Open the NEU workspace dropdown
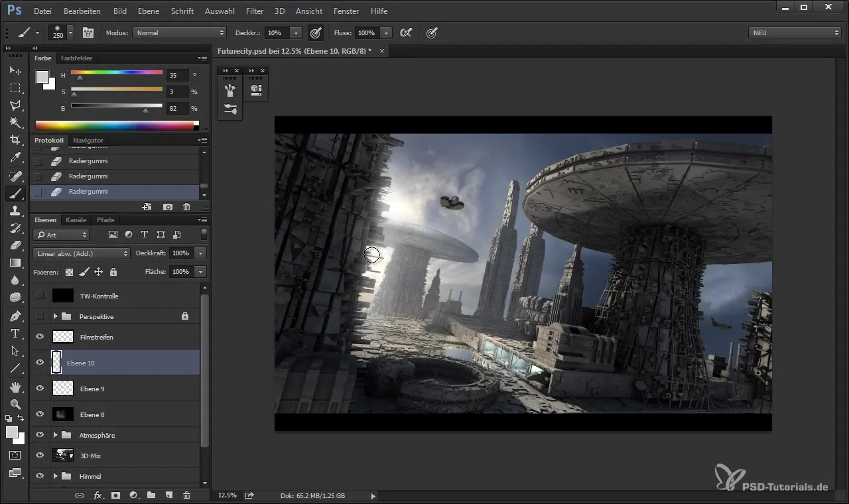The height and width of the screenshot is (504, 849). click(795, 32)
